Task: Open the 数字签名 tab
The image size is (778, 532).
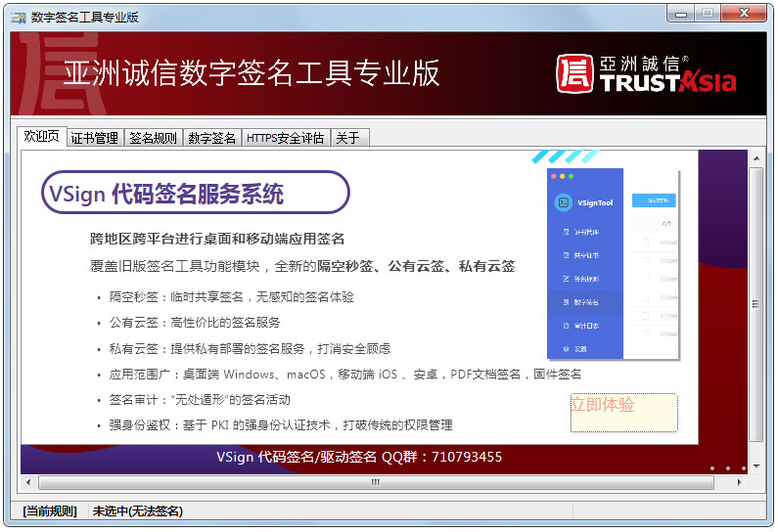Action: coord(211,138)
